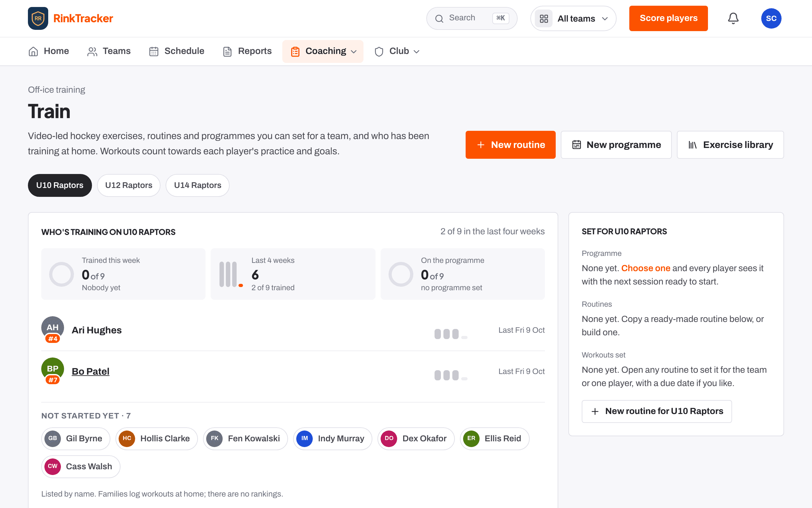Image resolution: width=812 pixels, height=508 pixels.
Task: Click the Schedule calendar icon
Action: point(154,51)
